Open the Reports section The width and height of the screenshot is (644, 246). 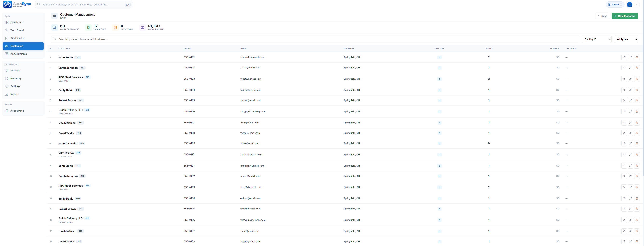pos(15,94)
